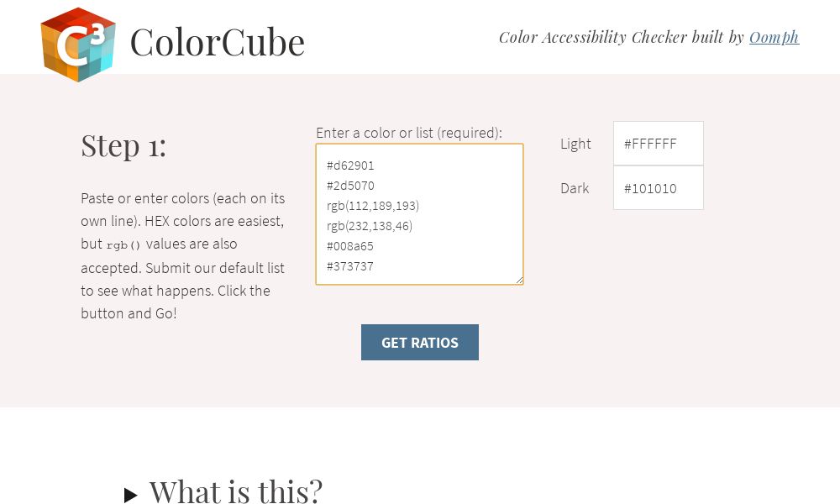The width and height of the screenshot is (840, 504).
Task: Click the ColorCube title text
Action: [x=217, y=42]
